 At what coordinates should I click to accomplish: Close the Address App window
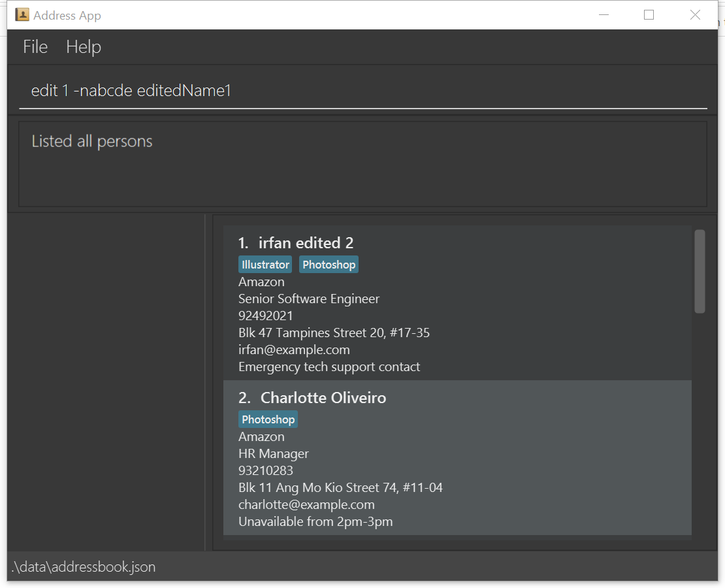click(695, 15)
